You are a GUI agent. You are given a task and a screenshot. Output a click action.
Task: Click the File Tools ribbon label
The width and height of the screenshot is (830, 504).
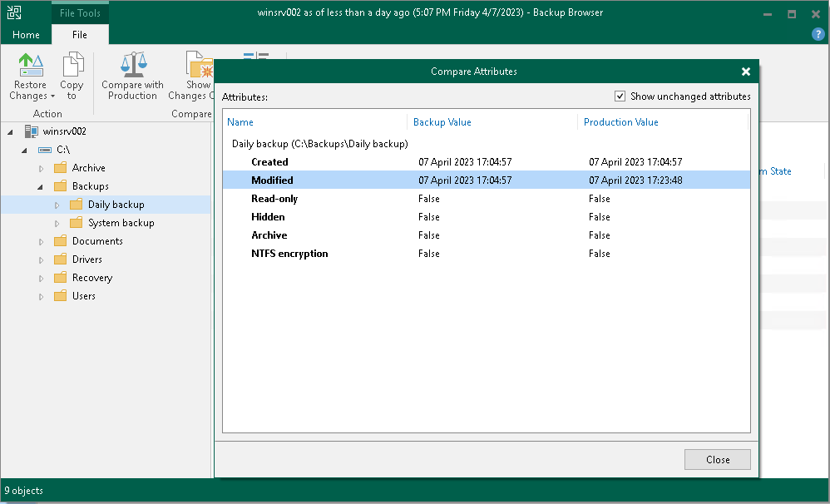tap(80, 12)
